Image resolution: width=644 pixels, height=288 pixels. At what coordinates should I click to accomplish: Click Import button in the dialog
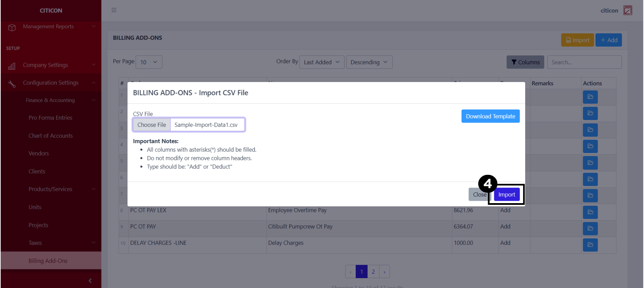[x=506, y=195]
